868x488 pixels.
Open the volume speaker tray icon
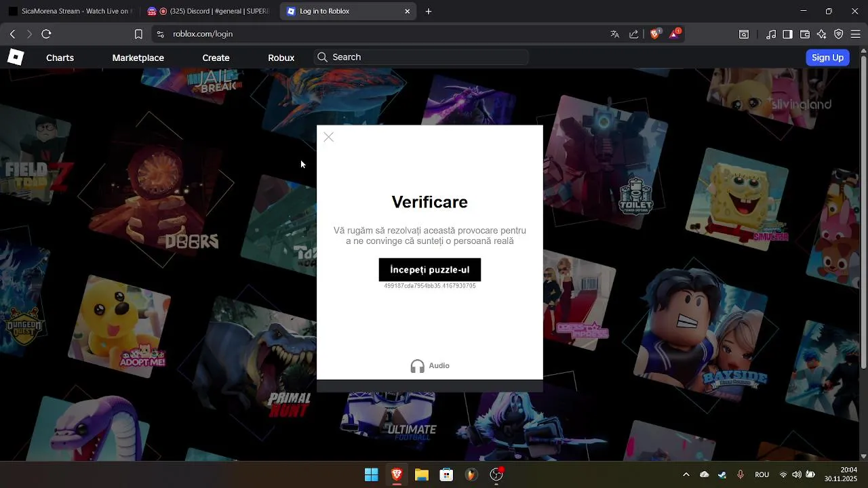pos(797,474)
